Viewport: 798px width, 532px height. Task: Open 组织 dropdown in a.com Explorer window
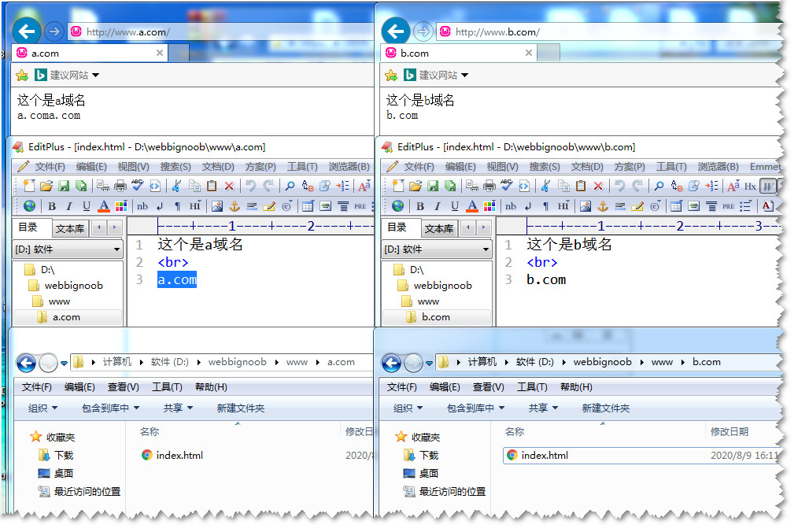click(x=42, y=408)
